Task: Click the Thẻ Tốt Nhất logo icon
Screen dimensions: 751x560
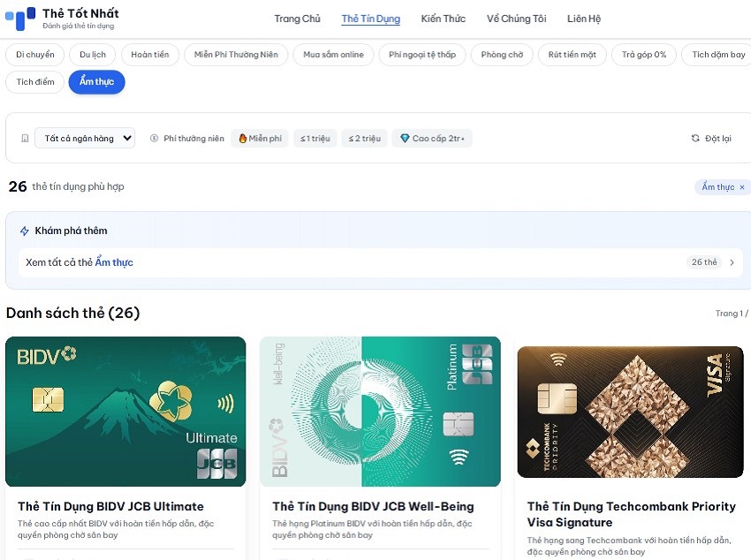Action: click(19, 19)
